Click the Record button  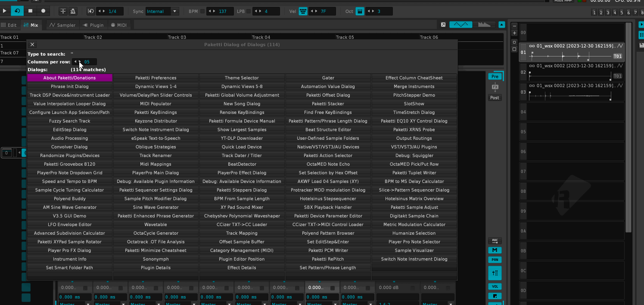[43, 11]
